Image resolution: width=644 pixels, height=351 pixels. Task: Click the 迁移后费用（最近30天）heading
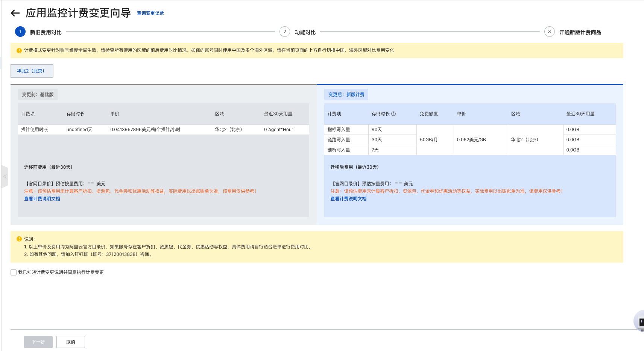[355, 167]
